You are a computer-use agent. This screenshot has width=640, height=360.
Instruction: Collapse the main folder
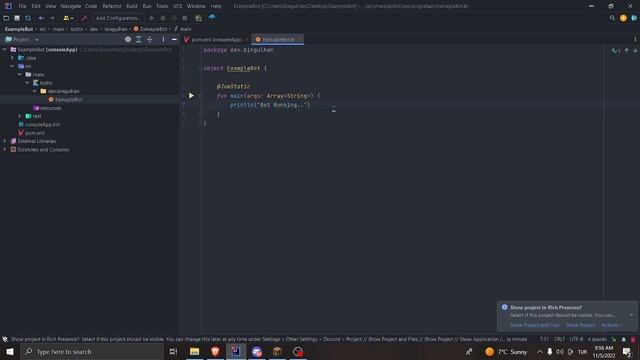tap(20, 74)
